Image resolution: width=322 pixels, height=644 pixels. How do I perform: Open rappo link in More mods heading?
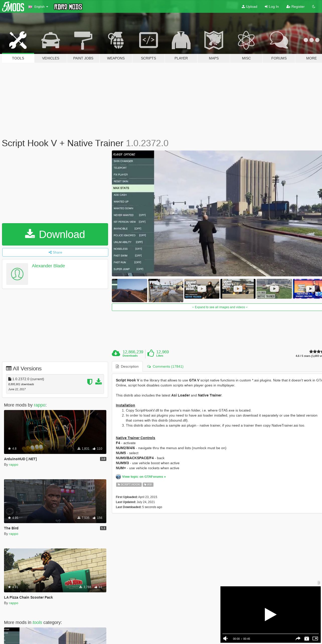(x=40, y=405)
